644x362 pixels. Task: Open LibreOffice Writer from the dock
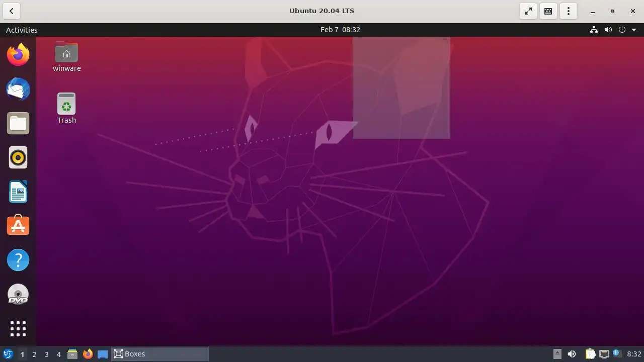[18, 192]
